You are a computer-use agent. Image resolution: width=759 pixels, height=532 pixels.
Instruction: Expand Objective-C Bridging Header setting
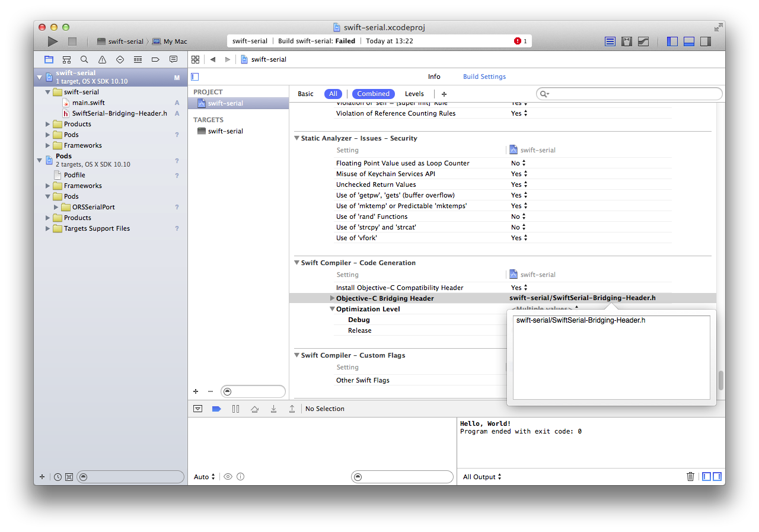coord(332,298)
